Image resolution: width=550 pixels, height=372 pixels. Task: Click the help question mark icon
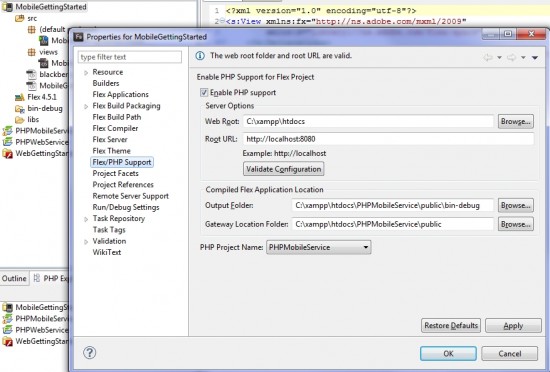[89, 353]
